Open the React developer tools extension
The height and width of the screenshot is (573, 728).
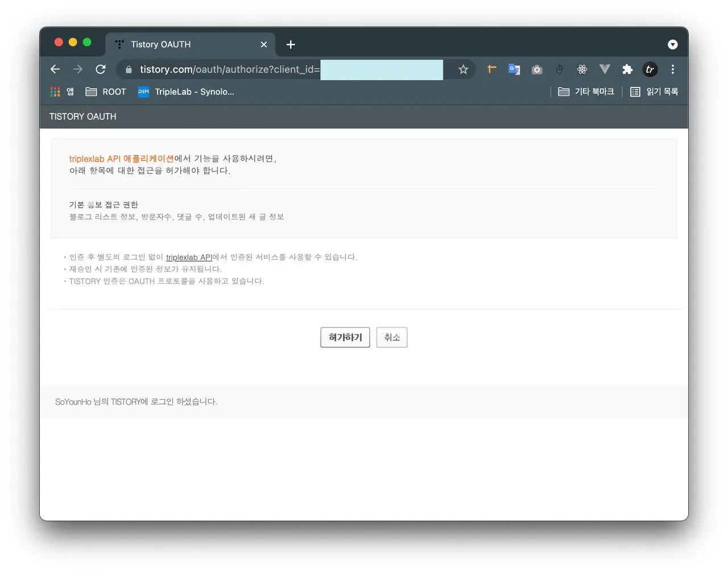582,69
